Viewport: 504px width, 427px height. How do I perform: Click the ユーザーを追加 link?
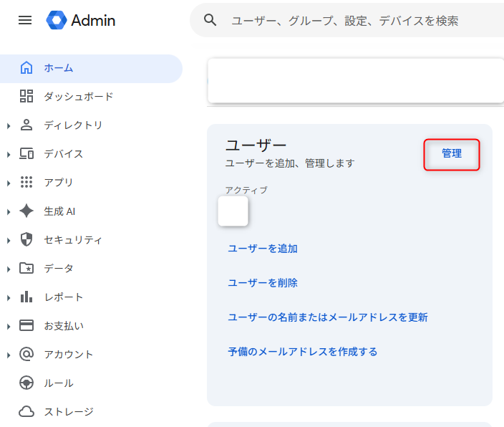[263, 249]
